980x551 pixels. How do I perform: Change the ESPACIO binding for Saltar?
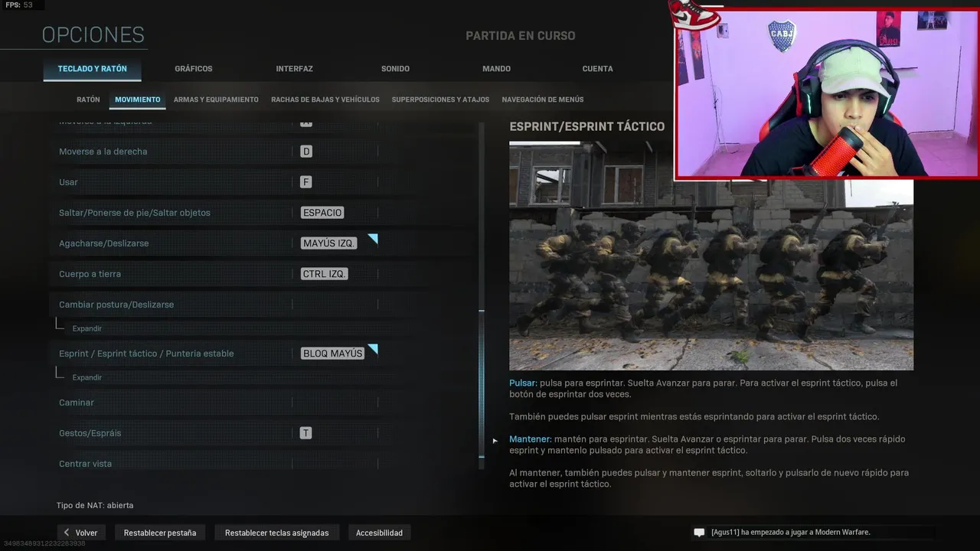click(322, 213)
